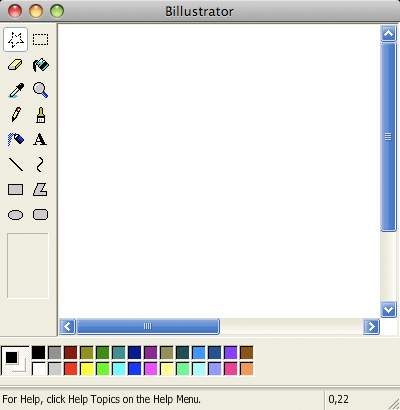400x410 pixels.
Task: Select the magenta color swatch
Action: (150, 369)
